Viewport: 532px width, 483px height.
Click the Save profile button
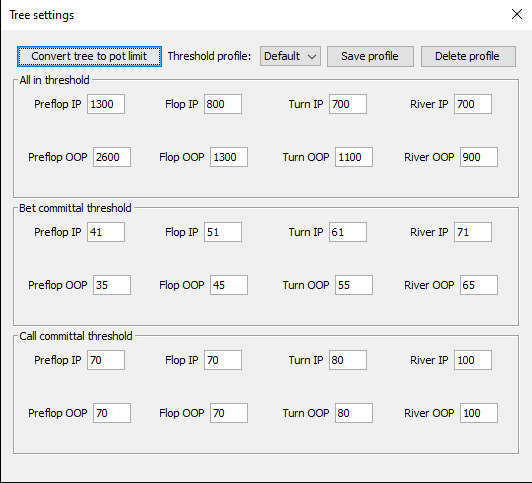coord(370,56)
